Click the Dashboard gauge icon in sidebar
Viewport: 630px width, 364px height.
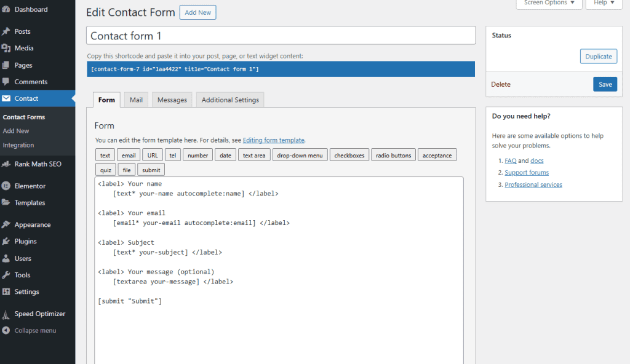pos(6,9)
